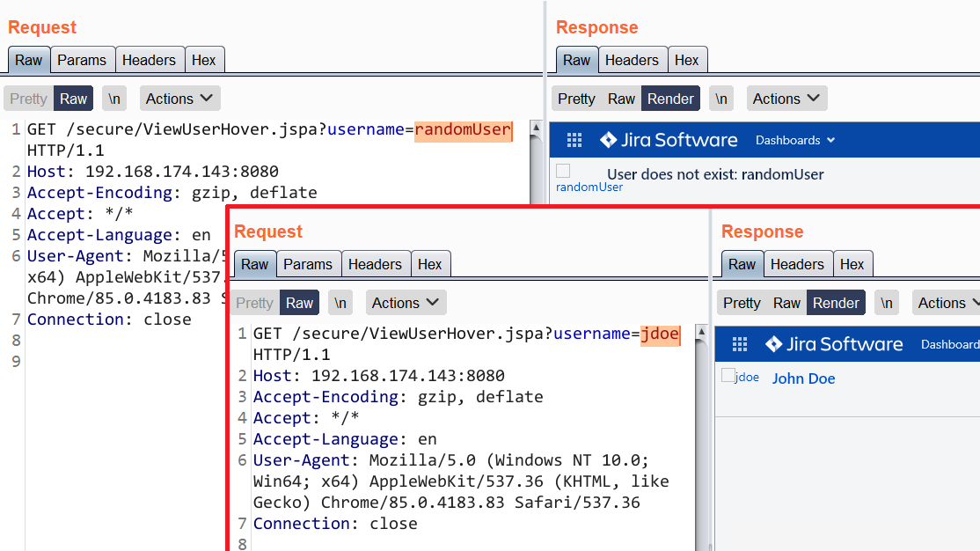Viewport: 980px width, 551px height.
Task: Switch to Hex tab in upper Request panel
Action: click(x=204, y=60)
